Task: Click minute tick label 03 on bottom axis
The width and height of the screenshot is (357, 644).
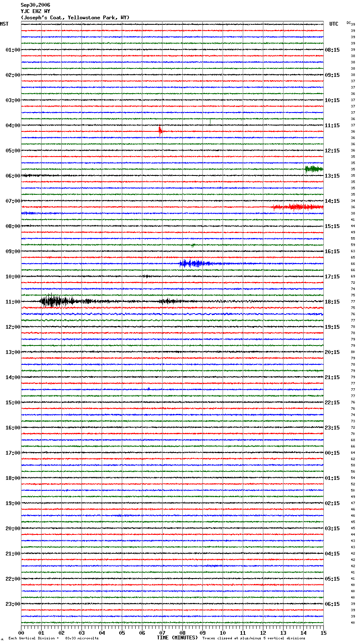Action: [81, 633]
